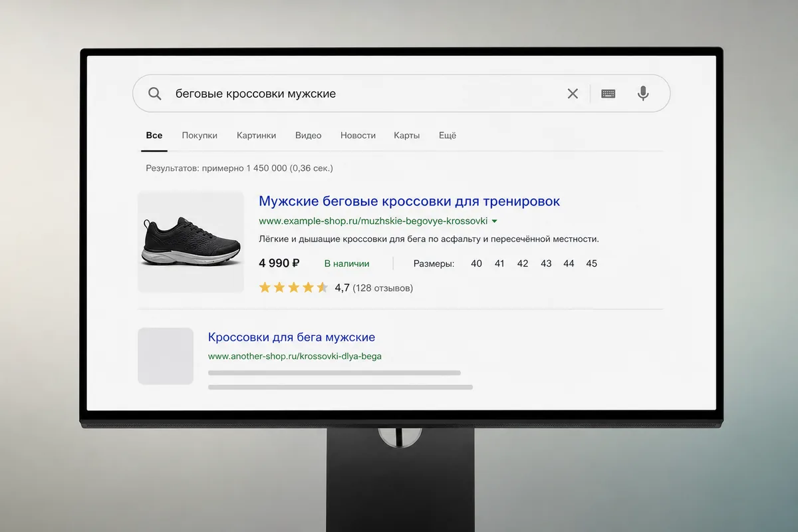Clear the search query with X
This screenshot has width=798, height=532.
(573, 94)
